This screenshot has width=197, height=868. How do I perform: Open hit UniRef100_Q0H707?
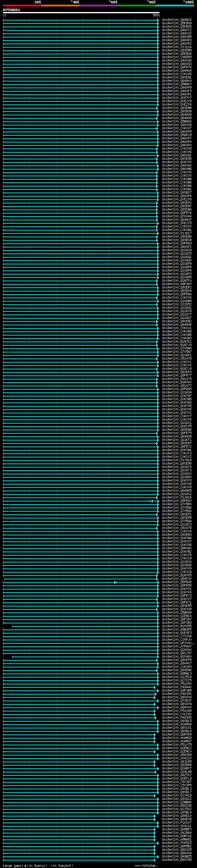177,98
